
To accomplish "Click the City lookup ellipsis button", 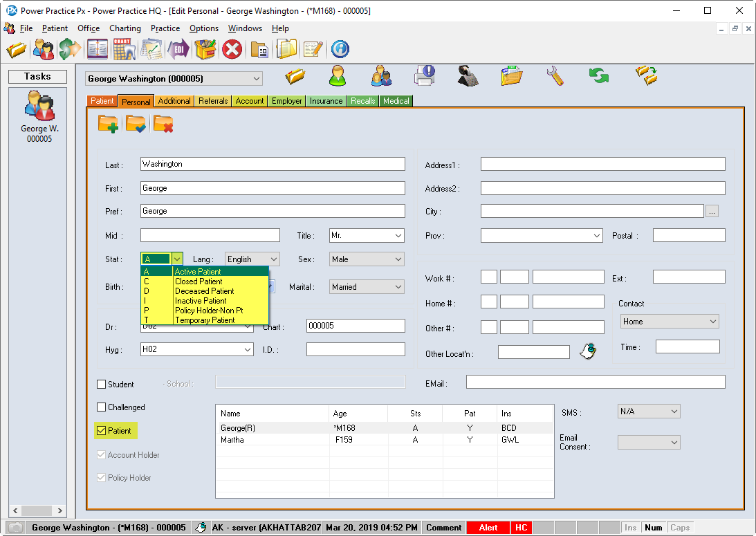I will 712,212.
